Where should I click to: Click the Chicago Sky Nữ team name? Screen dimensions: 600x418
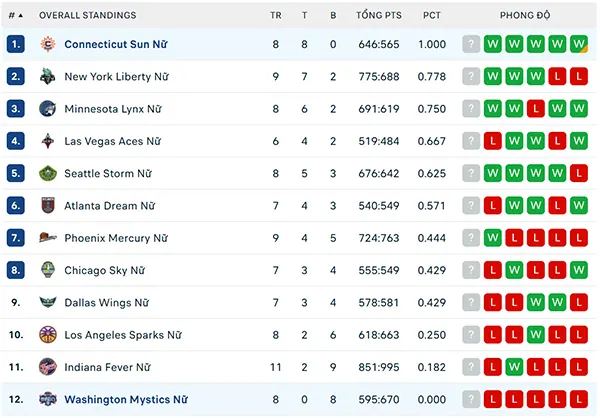coord(104,270)
